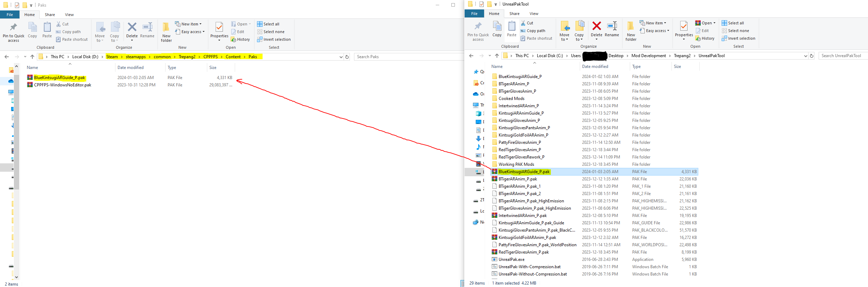Open the Open dropdown in UnrealPakTool ribbon
868x287 pixels.
[706, 23]
